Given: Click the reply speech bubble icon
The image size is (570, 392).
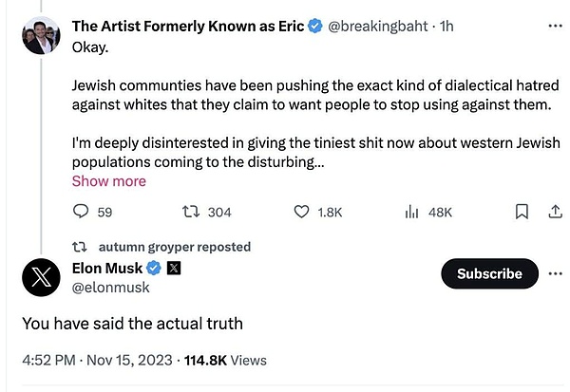Looking at the screenshot, I should point(80,213).
